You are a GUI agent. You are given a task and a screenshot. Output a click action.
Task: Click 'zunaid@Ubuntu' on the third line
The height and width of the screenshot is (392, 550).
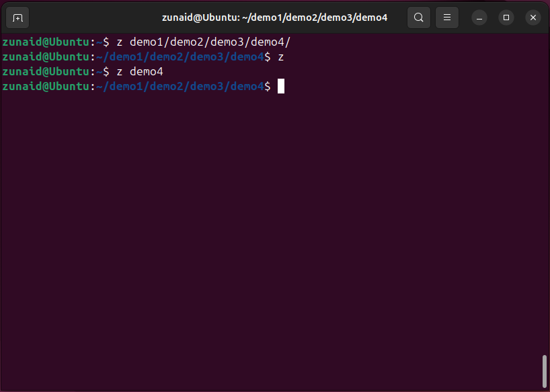tap(46, 71)
